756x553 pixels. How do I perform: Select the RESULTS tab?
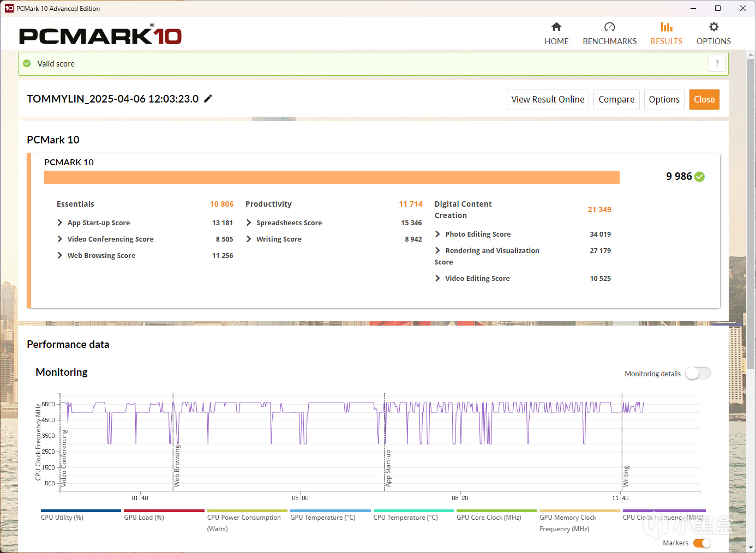click(667, 34)
